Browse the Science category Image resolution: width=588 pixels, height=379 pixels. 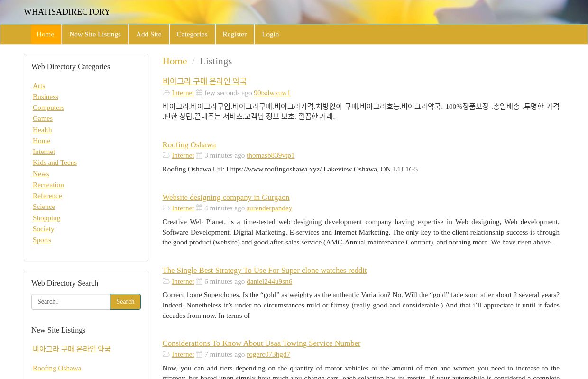[44, 207]
